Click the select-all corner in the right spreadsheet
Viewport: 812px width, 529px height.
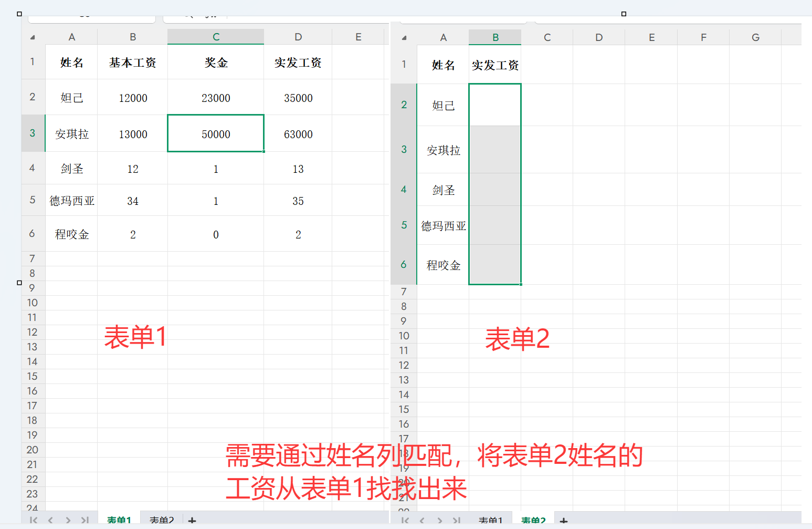404,38
